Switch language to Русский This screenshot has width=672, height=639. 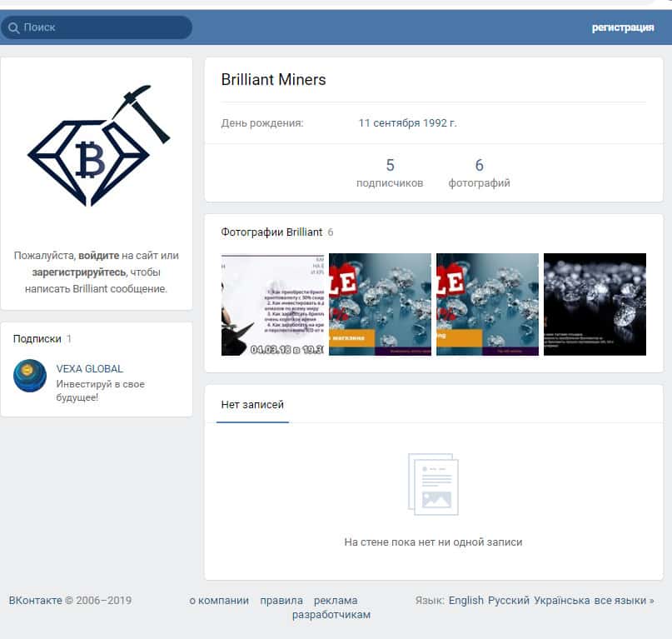click(509, 601)
